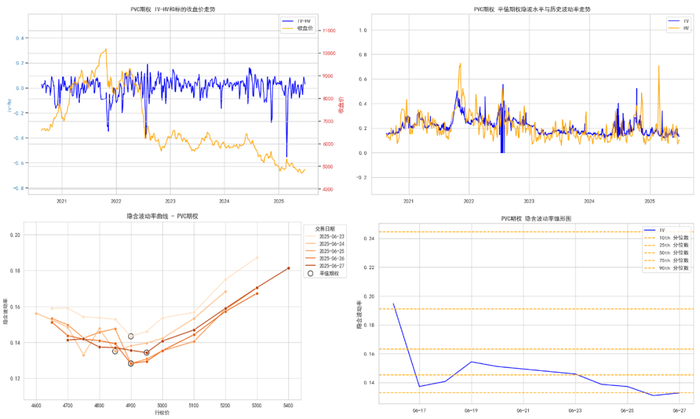This screenshot has height=419, width=700.
Task: Click the 10th 分位数 legend entry
Action: coord(667,238)
